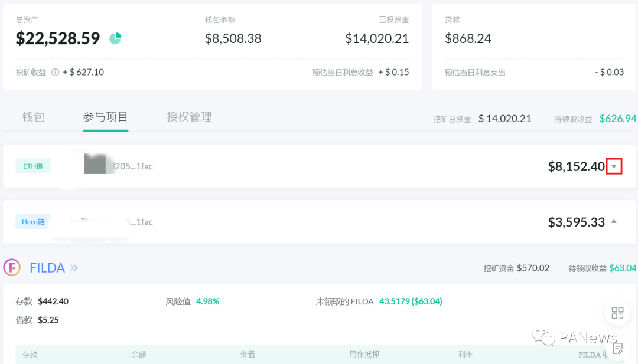638x364 pixels.
Task: Click the unclaimed FILDA $63.04 value
Action: (x=410, y=301)
